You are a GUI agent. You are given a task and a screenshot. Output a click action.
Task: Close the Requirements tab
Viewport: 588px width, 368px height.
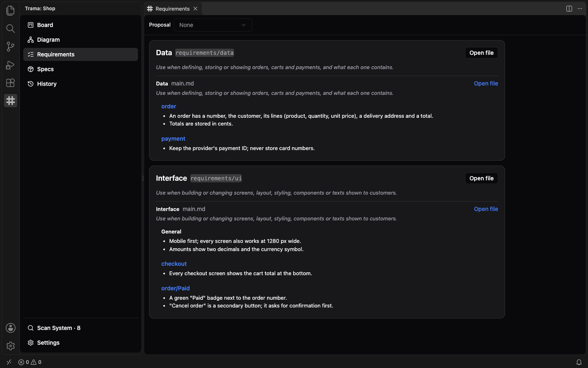[196, 9]
